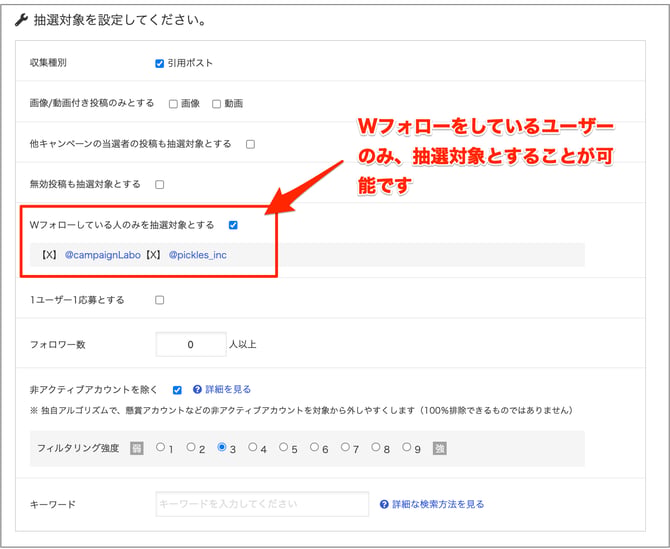Check the 1ユーザー1応募とする checkbox
The width and height of the screenshot is (670, 549).
[x=159, y=300]
